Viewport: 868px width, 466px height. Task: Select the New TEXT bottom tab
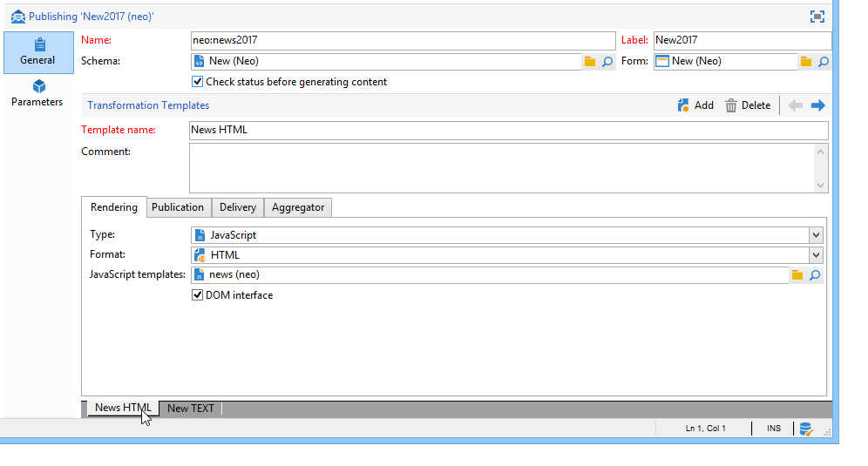[191, 409]
